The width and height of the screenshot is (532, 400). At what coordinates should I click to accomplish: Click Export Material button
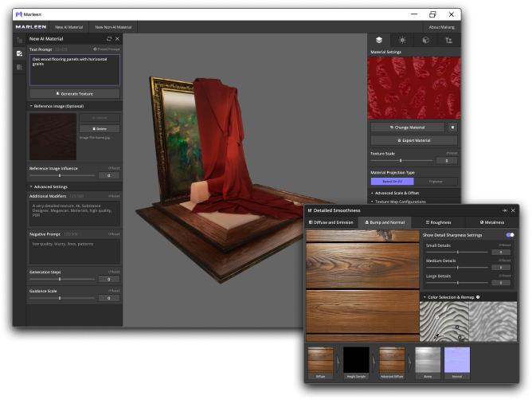tap(414, 140)
